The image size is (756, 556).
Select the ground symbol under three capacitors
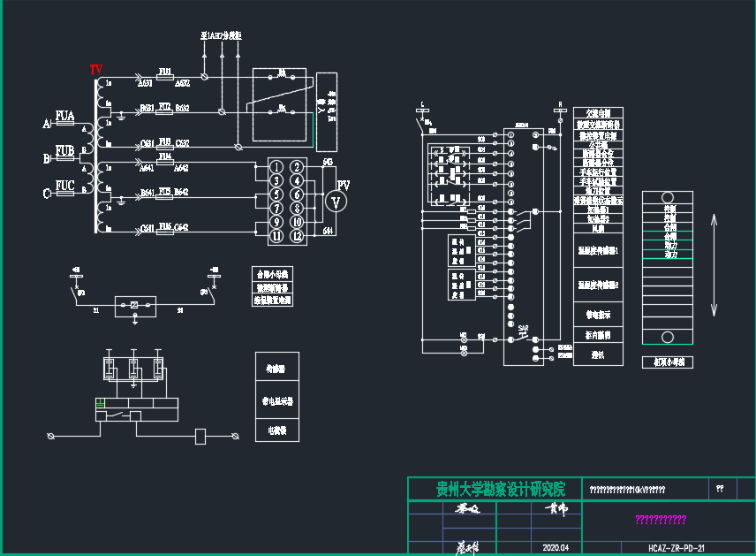[133, 385]
